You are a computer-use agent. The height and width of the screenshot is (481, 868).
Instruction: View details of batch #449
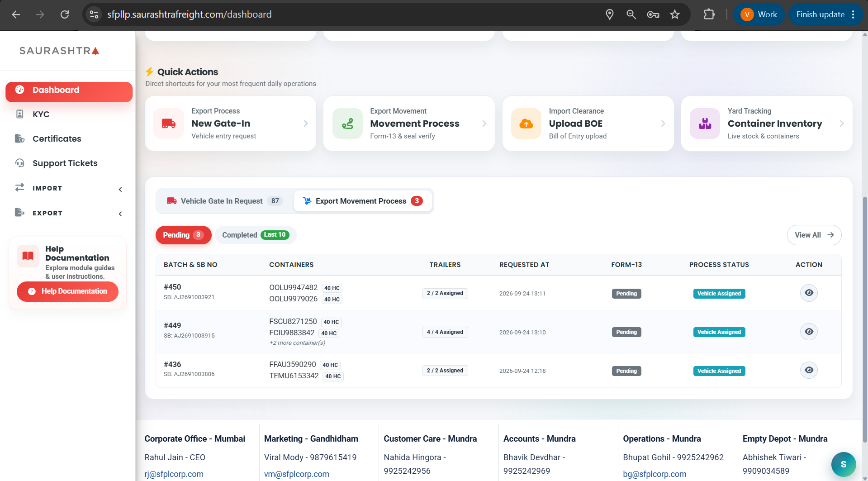tap(809, 332)
